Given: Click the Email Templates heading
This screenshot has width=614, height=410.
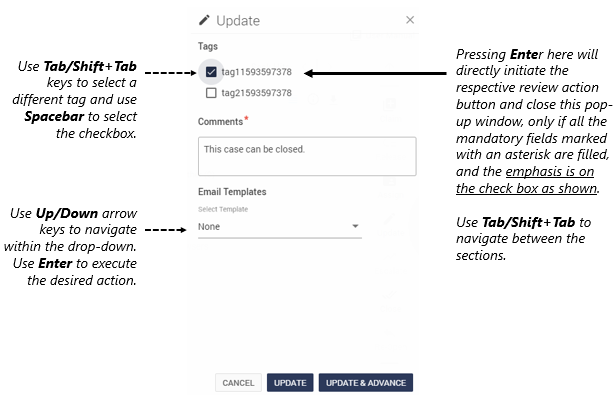Looking at the screenshot, I should pyautogui.click(x=232, y=192).
